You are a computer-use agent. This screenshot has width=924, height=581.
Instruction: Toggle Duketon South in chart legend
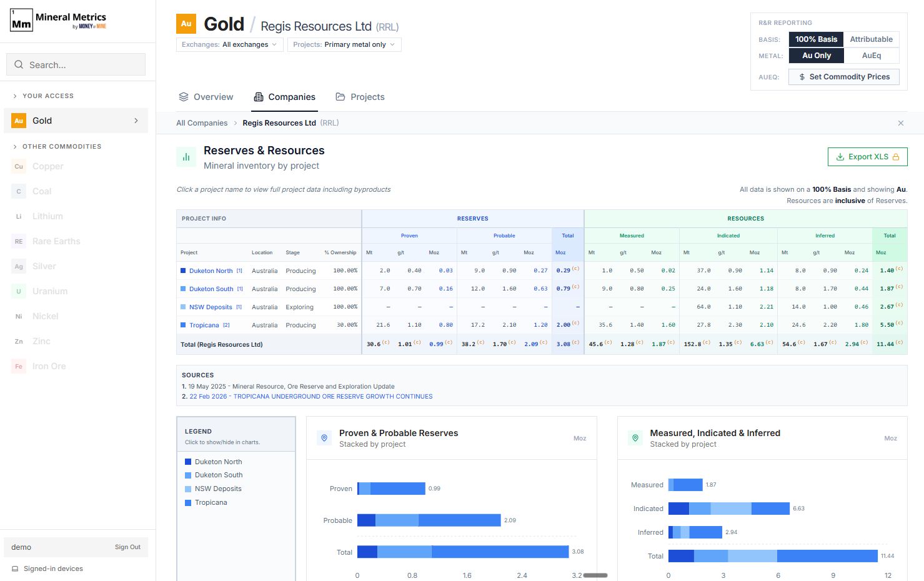214,475
